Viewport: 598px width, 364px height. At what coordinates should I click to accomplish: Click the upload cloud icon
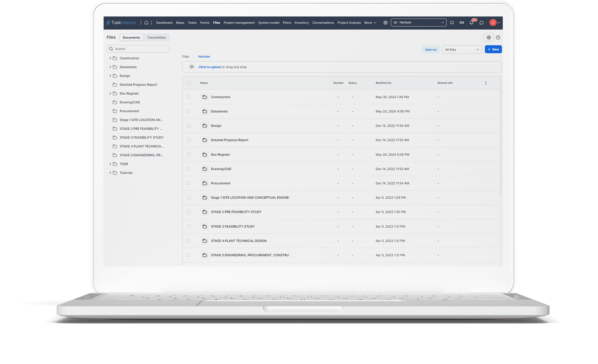[x=192, y=67]
